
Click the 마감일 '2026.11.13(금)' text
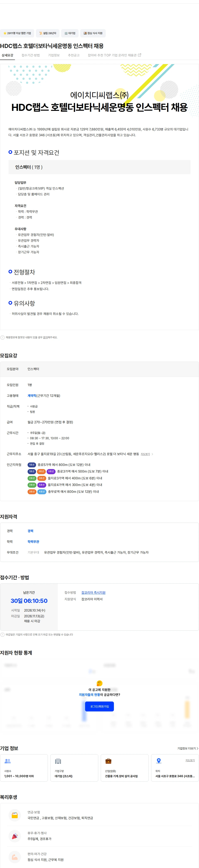pos(34,616)
